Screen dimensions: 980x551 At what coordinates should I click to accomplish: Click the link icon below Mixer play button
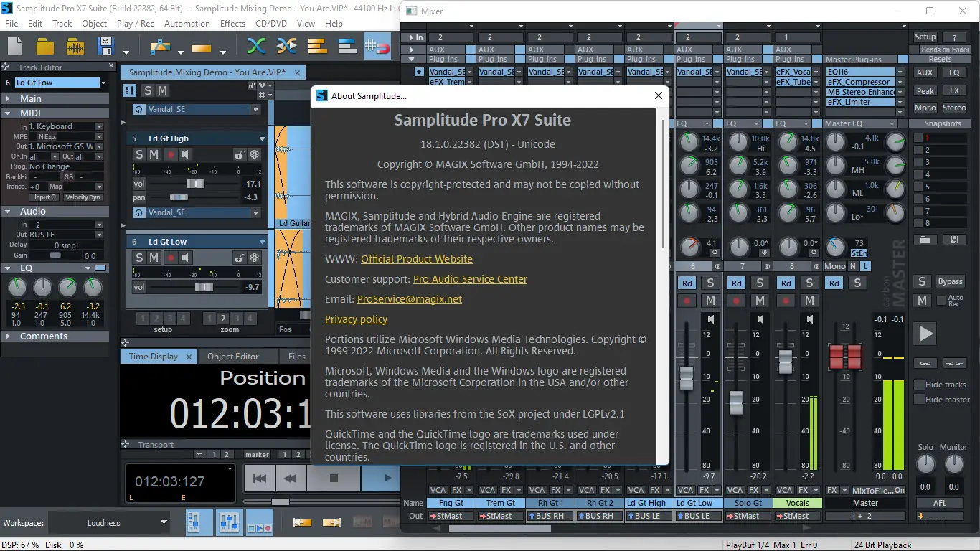click(925, 363)
